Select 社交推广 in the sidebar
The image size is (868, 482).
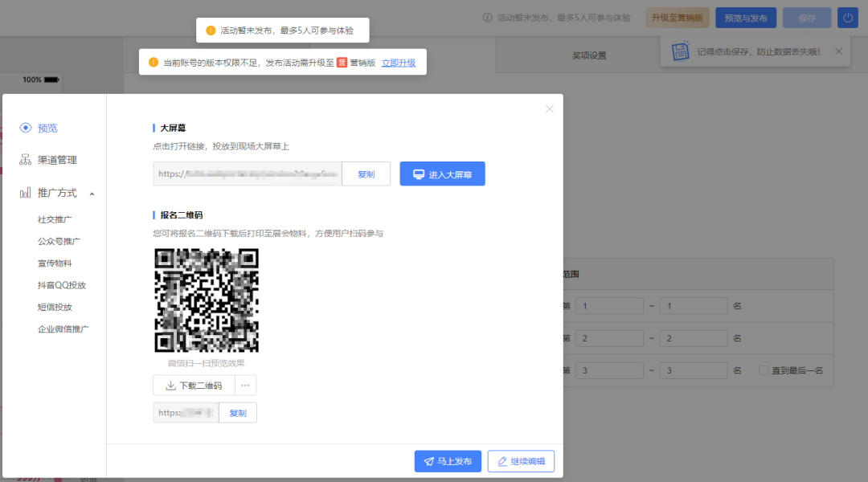55,219
